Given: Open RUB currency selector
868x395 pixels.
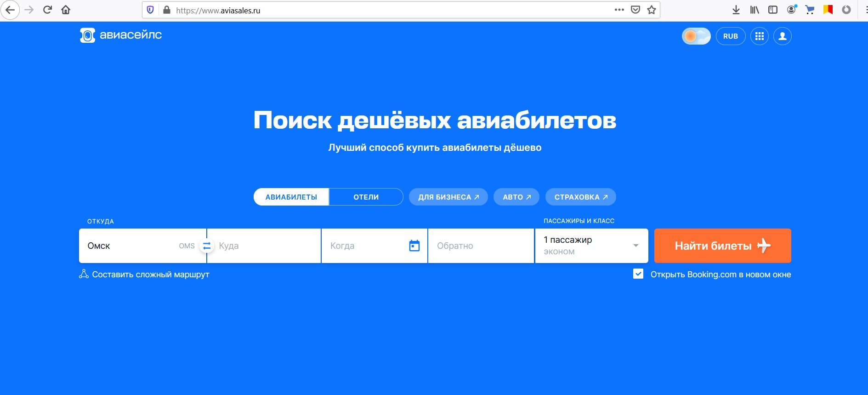Looking at the screenshot, I should (x=731, y=36).
